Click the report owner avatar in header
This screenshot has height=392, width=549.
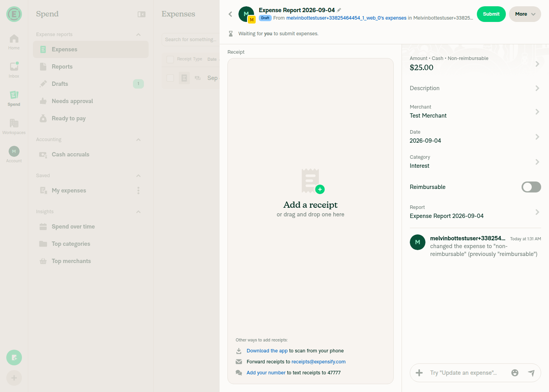pos(246,14)
